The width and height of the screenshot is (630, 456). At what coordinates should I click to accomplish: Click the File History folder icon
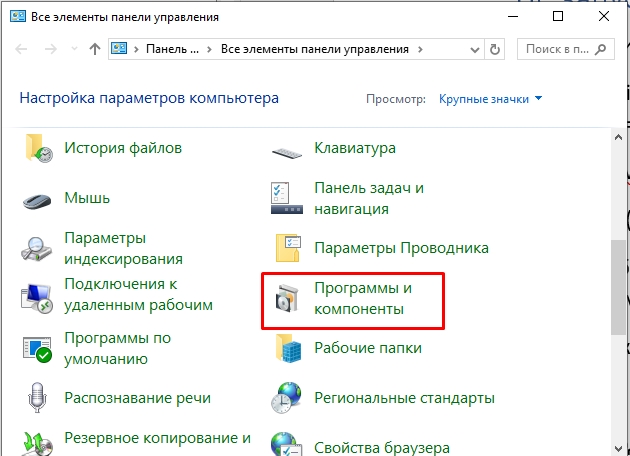(38, 148)
